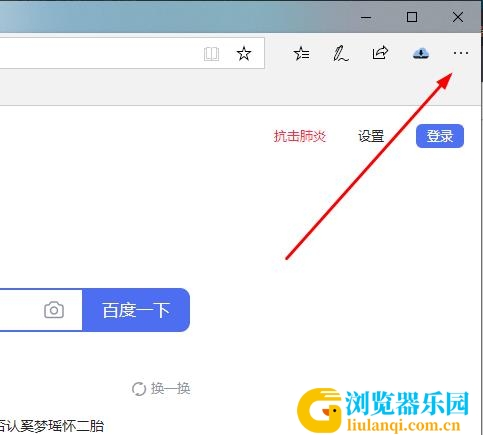The height and width of the screenshot is (435, 483).
Task: Open the three-dot settings and more menu
Action: [461, 53]
